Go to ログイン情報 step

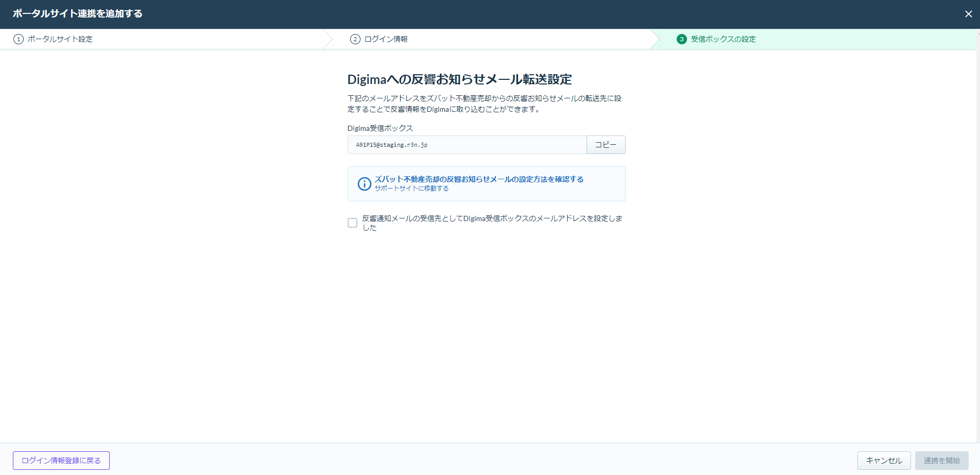[386, 39]
